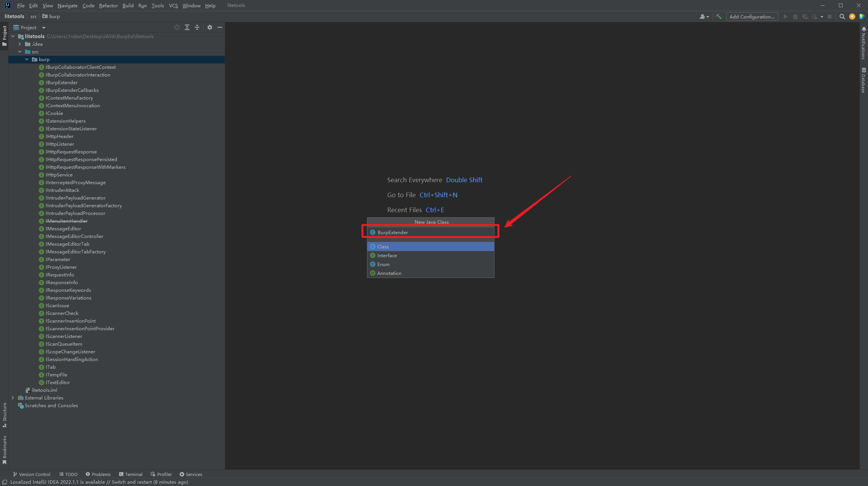Image resolution: width=868 pixels, height=486 pixels.
Task: Open the File menu
Action: pyautogui.click(x=21, y=5)
